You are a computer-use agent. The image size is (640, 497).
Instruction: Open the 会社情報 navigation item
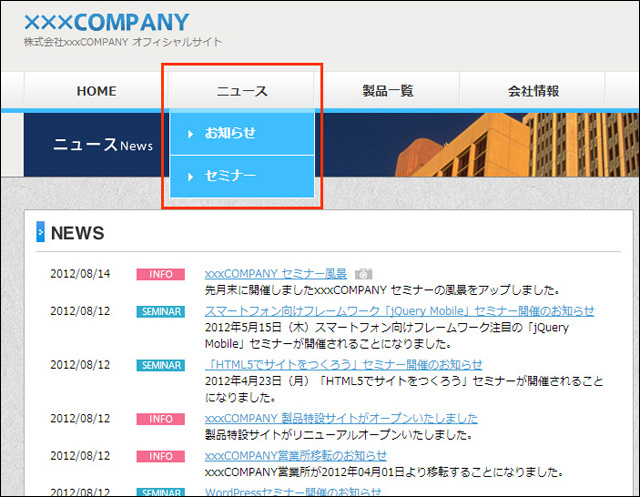point(533,91)
